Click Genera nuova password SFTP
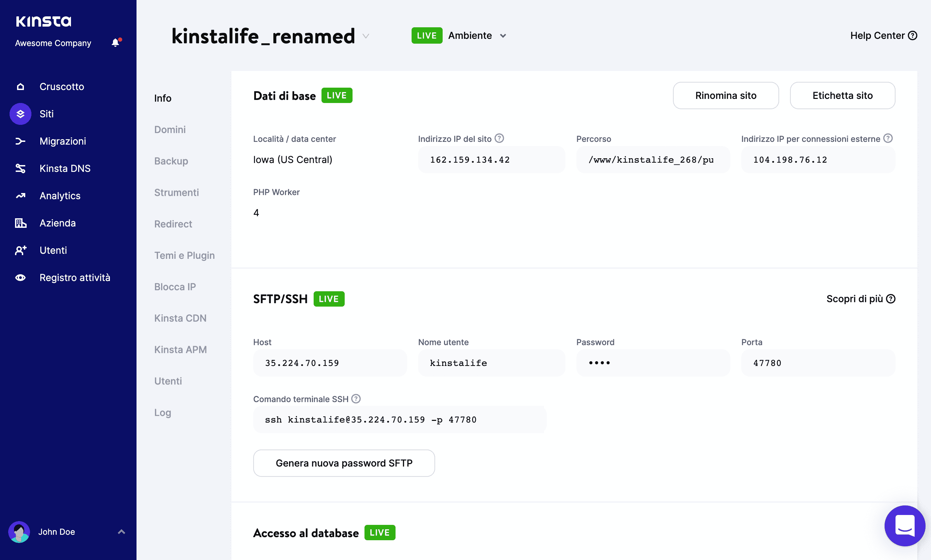 click(x=344, y=463)
